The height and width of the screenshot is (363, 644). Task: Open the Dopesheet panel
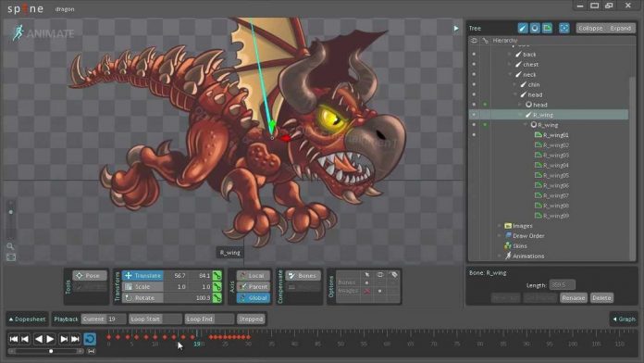(27, 319)
